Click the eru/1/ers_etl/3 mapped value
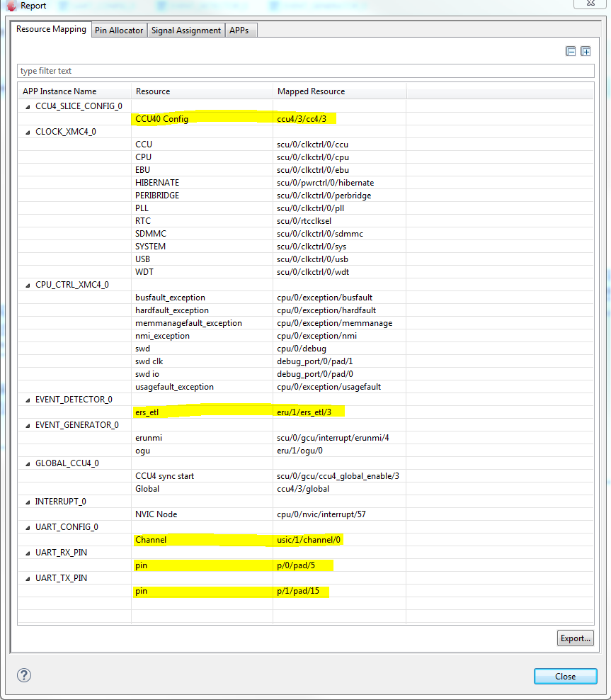 pyautogui.click(x=304, y=412)
